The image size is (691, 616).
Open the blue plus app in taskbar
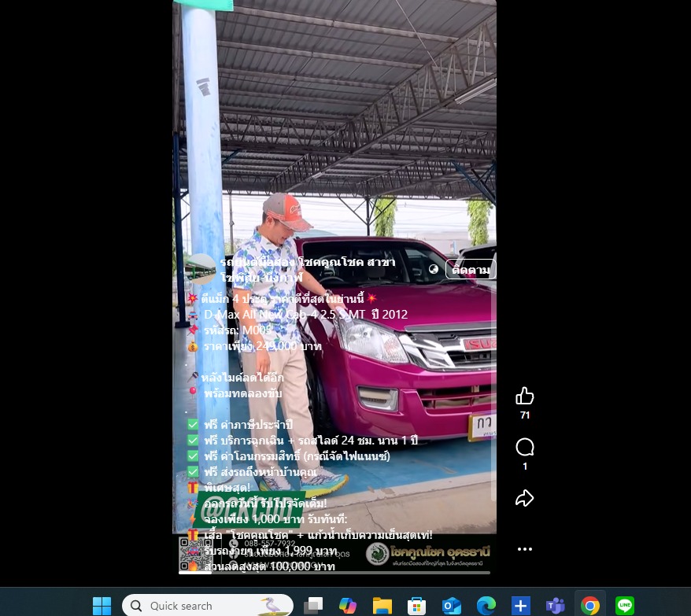coord(520,606)
